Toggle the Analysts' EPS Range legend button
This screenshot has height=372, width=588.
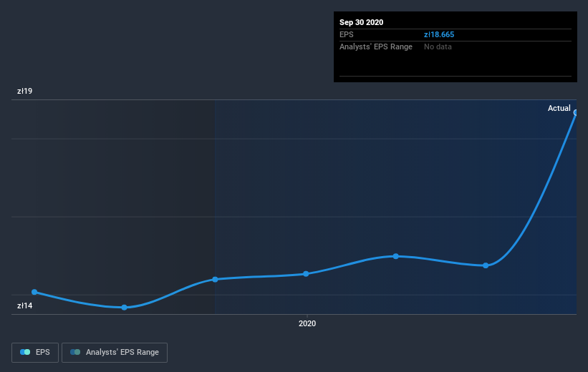pyautogui.click(x=115, y=353)
